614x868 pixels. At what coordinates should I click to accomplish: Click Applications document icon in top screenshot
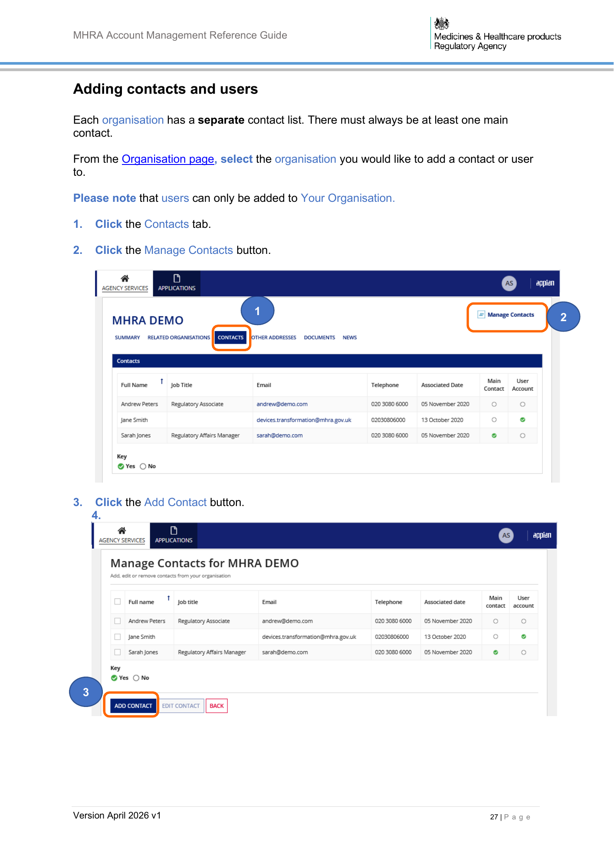pos(177,279)
